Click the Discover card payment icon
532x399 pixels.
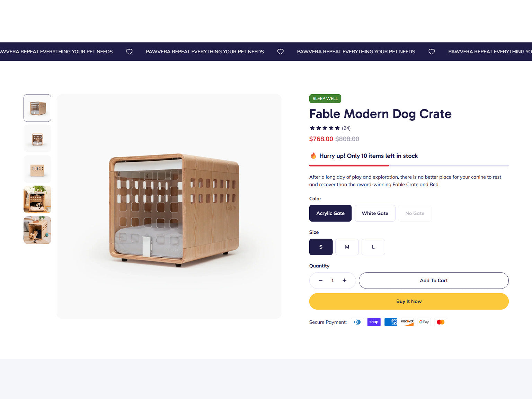407,322
